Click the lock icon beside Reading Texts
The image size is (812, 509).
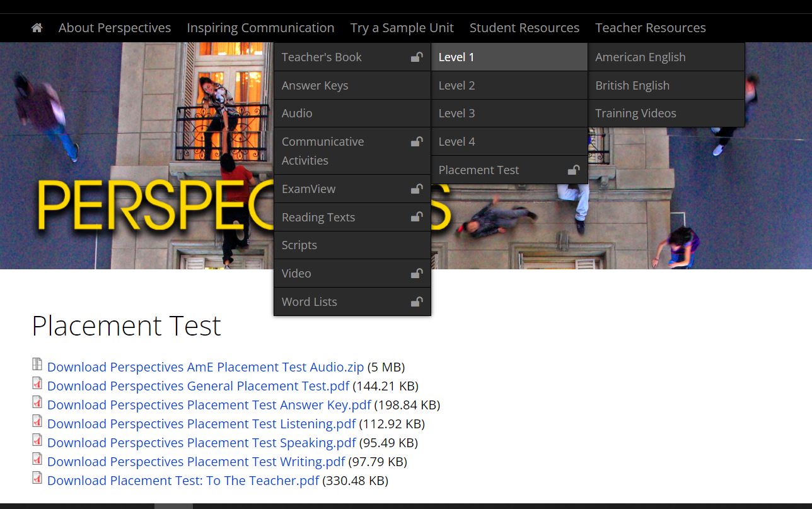(x=417, y=217)
